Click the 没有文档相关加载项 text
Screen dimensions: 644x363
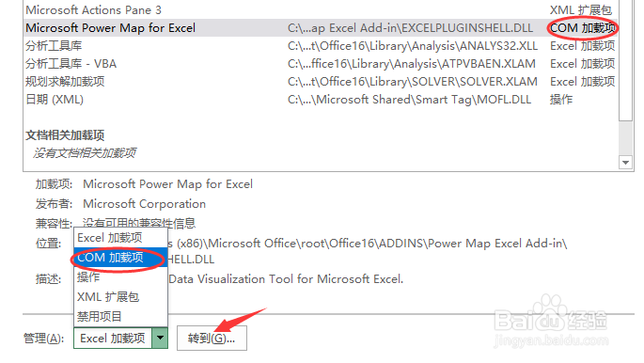click(85, 153)
